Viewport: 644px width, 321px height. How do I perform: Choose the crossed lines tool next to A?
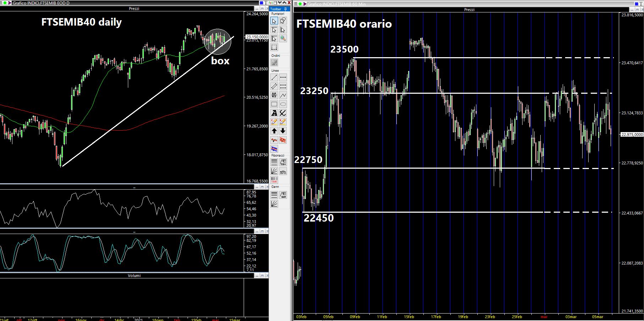[283, 113]
